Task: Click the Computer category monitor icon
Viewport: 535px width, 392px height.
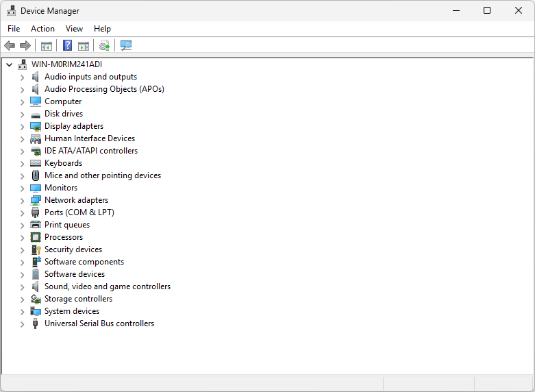Action: point(36,101)
